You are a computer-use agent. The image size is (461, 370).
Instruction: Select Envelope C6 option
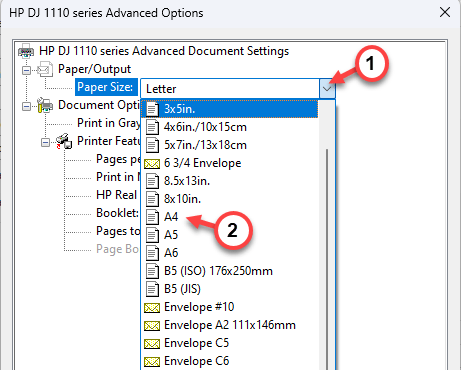[230, 361]
